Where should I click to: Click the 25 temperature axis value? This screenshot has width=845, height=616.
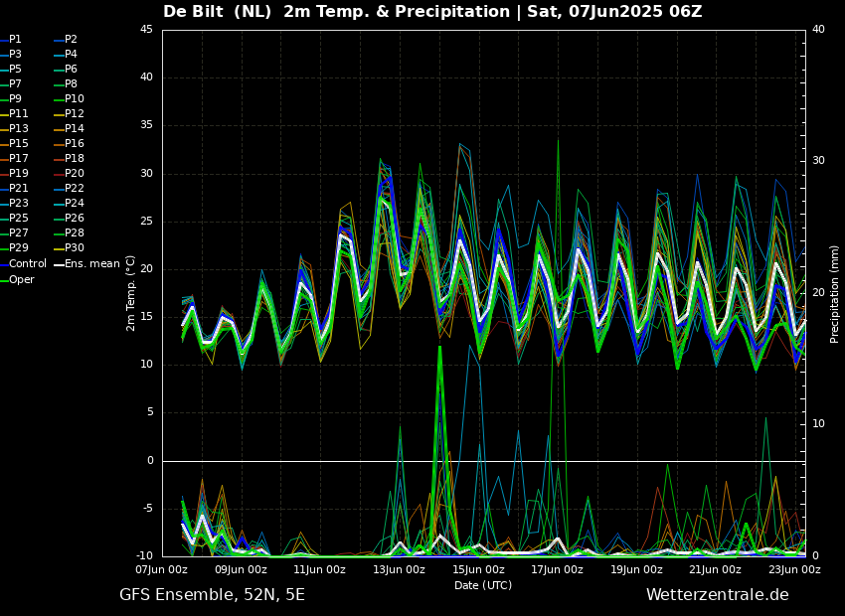coord(146,222)
